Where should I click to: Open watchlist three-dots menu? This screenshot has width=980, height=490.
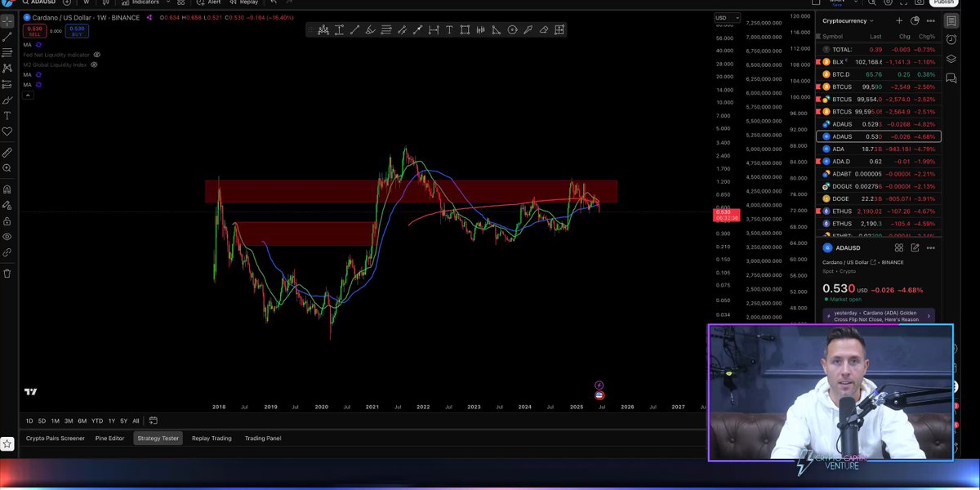tap(931, 20)
